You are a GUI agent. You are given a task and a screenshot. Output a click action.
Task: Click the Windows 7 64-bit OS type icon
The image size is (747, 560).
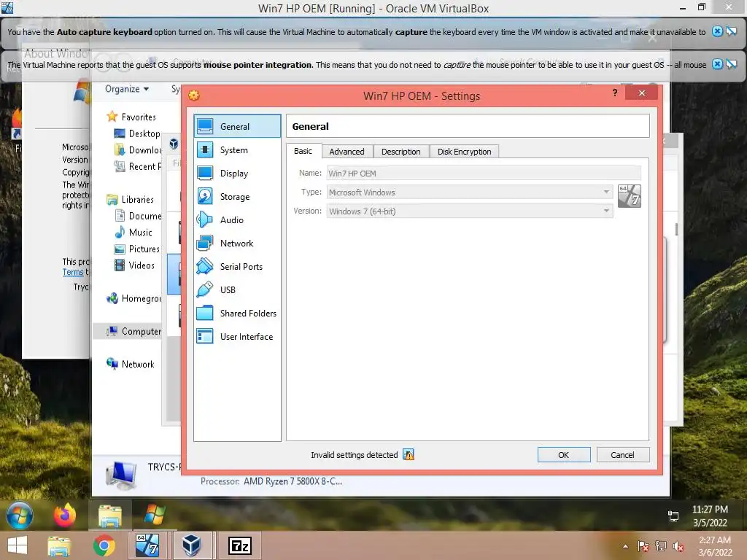click(x=630, y=196)
